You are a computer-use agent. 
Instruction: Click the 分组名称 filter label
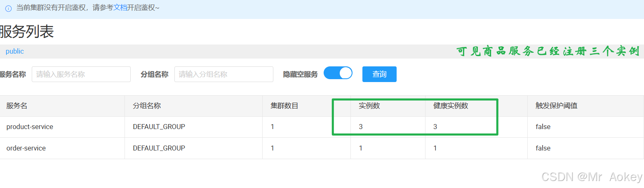(155, 75)
